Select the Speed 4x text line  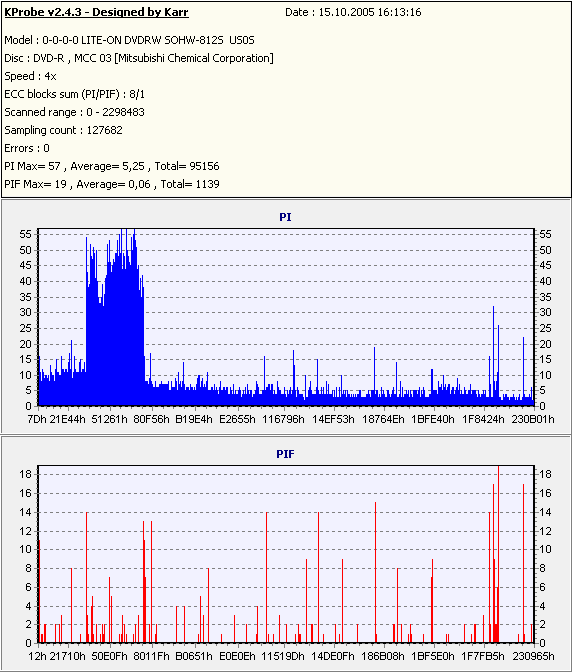pos(30,76)
